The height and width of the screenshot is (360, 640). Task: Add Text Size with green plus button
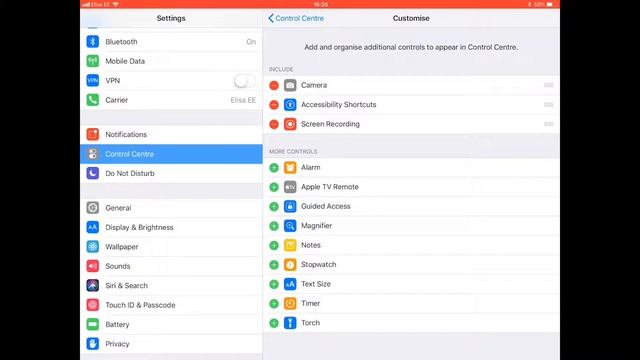coord(274,284)
